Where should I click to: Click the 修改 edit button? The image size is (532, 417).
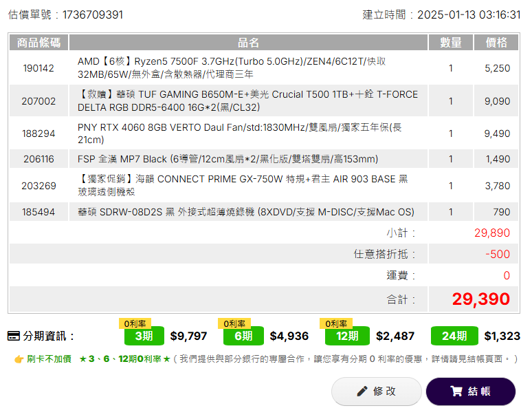[377, 392]
